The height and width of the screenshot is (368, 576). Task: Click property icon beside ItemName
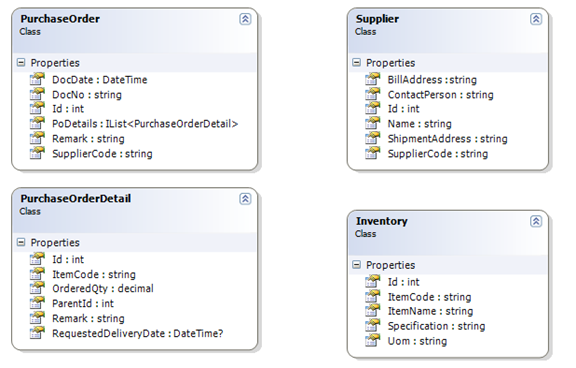click(x=372, y=311)
